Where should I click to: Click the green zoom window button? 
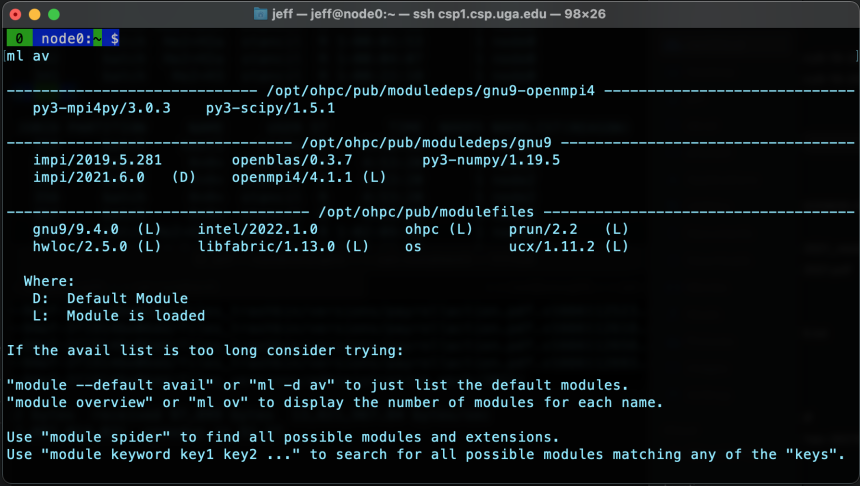pyautogui.click(x=54, y=14)
